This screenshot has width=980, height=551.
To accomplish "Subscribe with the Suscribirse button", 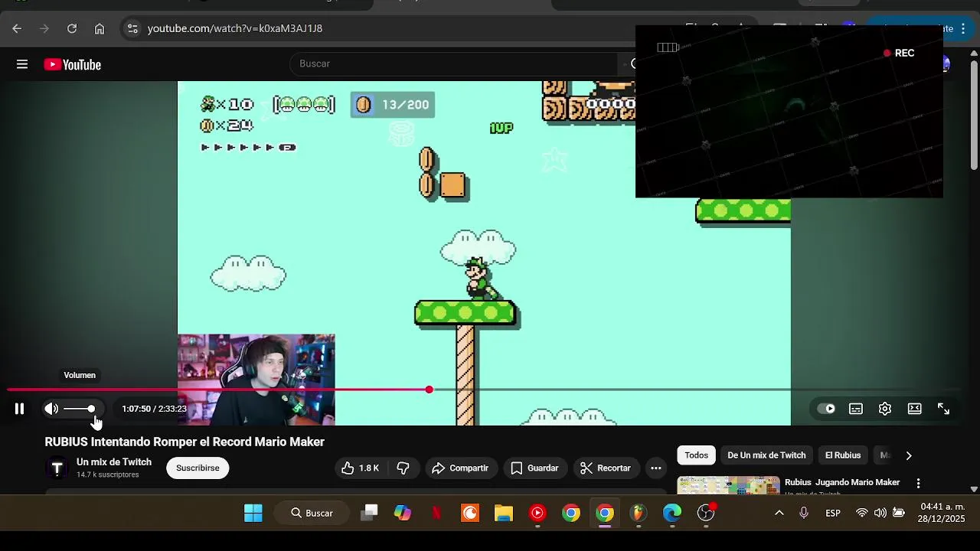I will (198, 468).
